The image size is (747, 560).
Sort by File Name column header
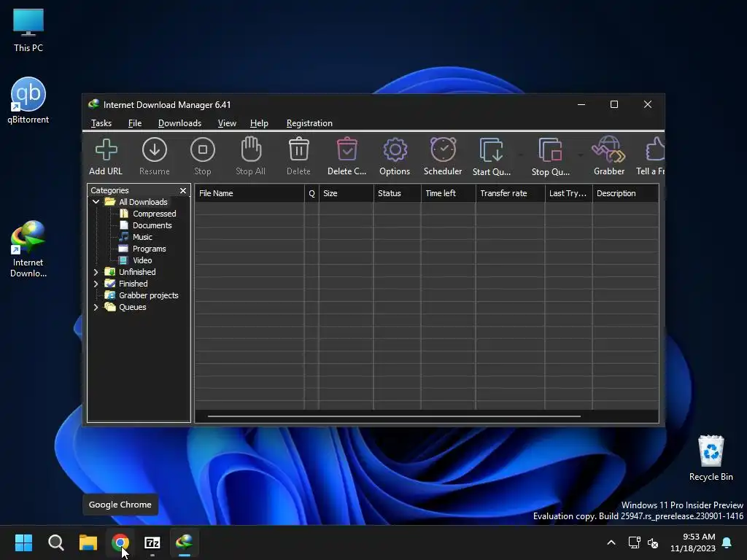249,193
